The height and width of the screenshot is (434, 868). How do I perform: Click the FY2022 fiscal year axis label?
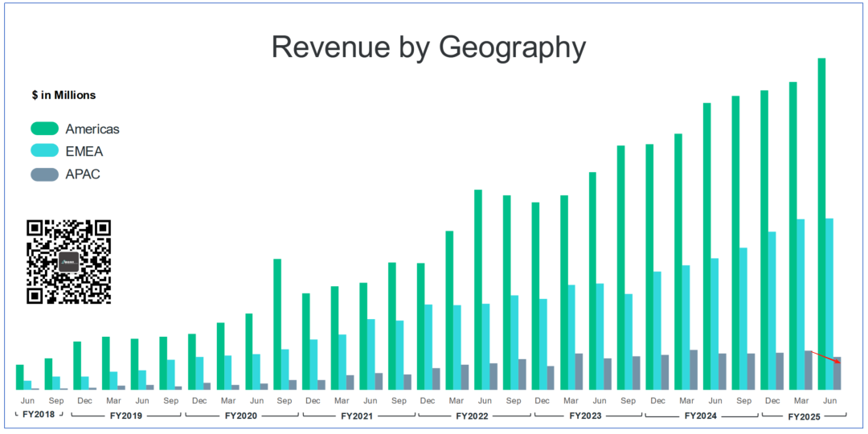click(474, 416)
